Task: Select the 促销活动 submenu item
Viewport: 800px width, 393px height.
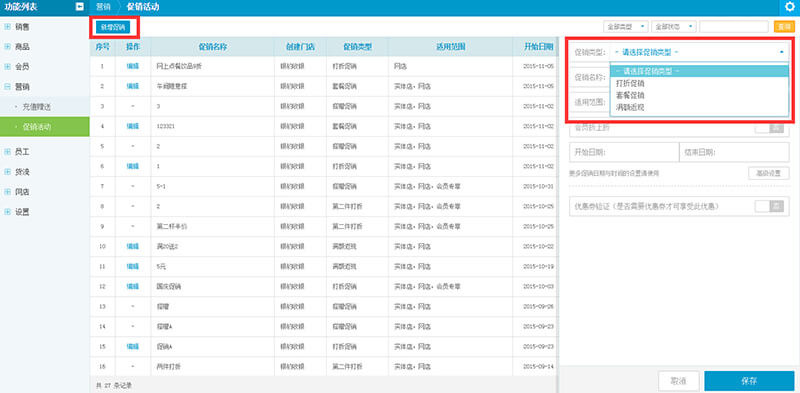Action: (x=45, y=127)
